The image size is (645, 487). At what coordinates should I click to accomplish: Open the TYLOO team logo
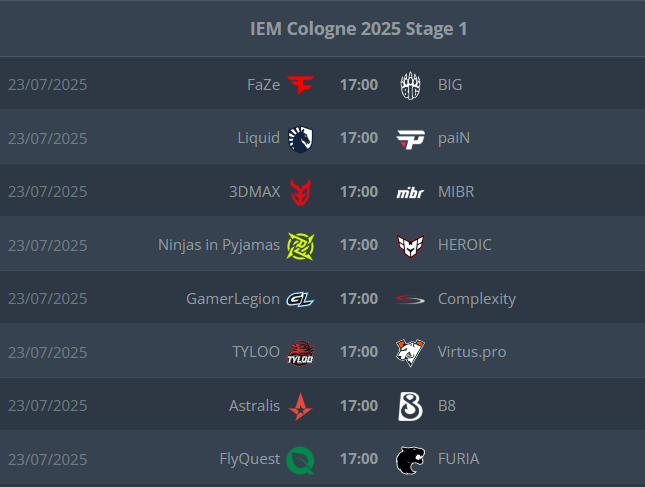click(300, 353)
